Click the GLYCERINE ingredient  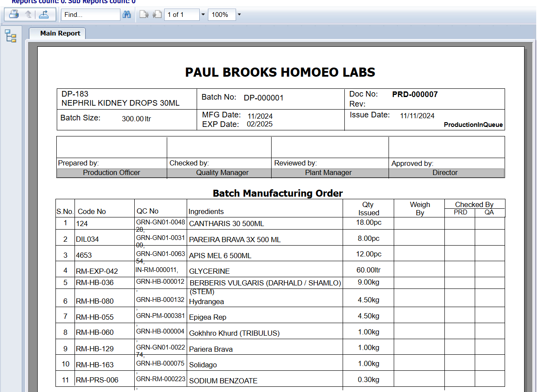coord(210,272)
